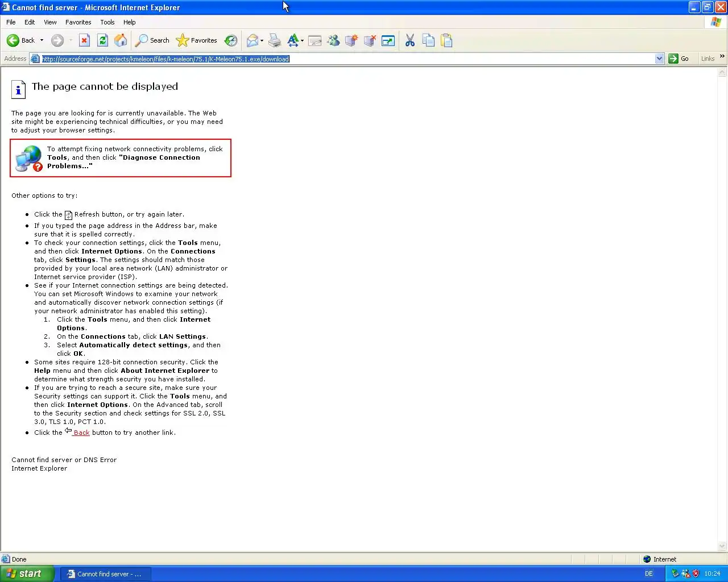Open the Search pane
The height and width of the screenshot is (582, 728).
(x=152, y=40)
